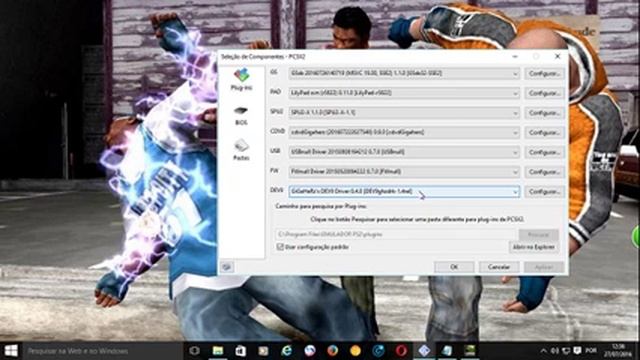Click the Aplicar button
This screenshot has width=640, height=360.
click(x=544, y=267)
